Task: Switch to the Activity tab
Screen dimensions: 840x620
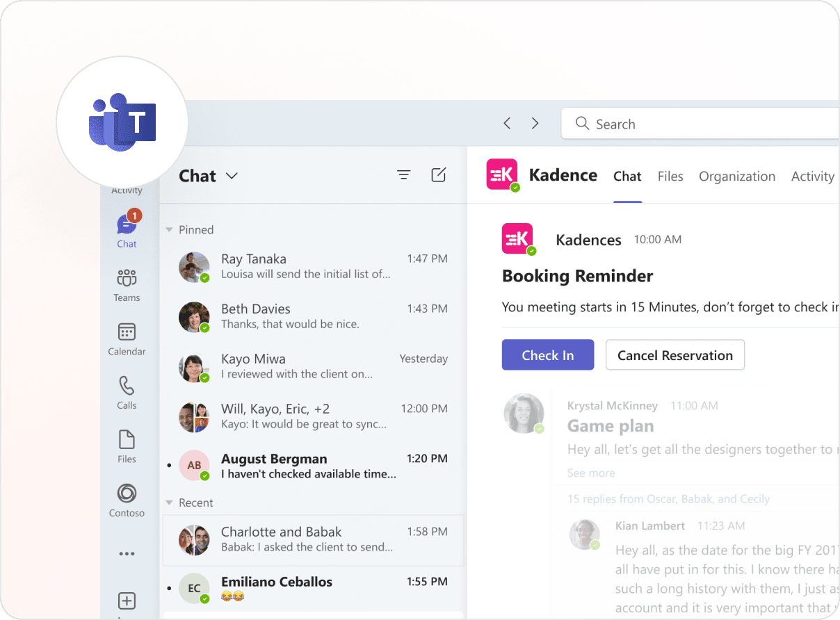Action: click(x=812, y=177)
